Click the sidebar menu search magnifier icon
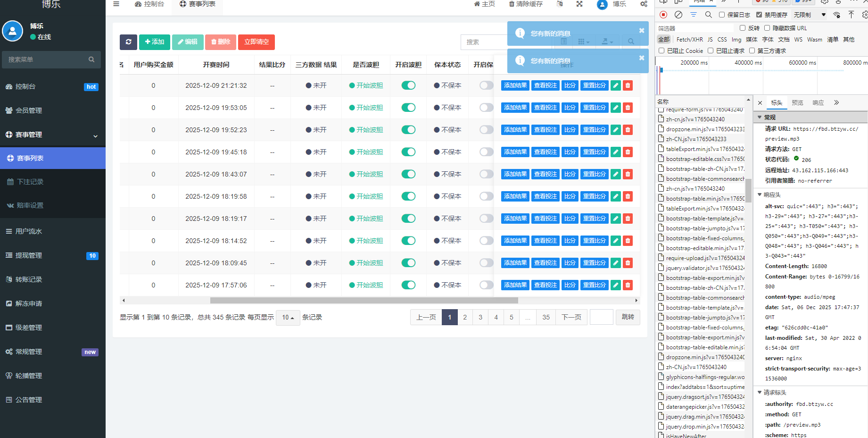The image size is (868, 438). pyautogui.click(x=91, y=59)
